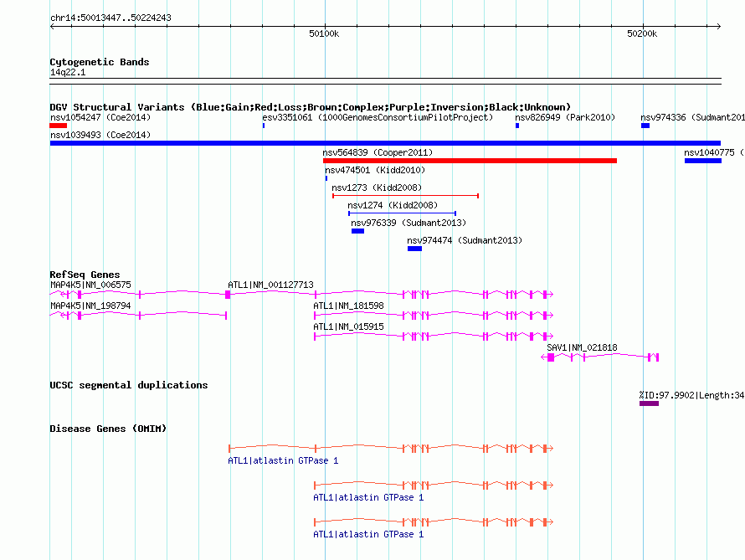This screenshot has height=560, width=745.
Task: Open the nsv1039493 (Coe2014) label
Action: coord(100,135)
